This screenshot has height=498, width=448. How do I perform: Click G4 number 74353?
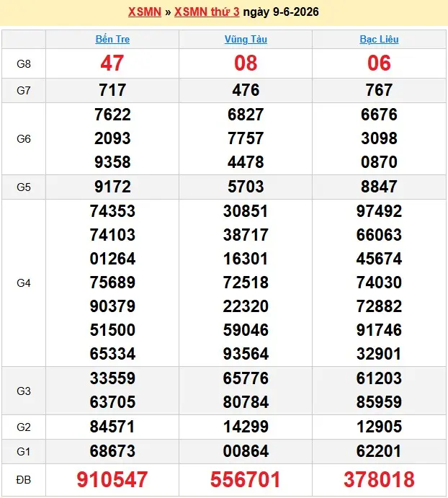click(112, 211)
